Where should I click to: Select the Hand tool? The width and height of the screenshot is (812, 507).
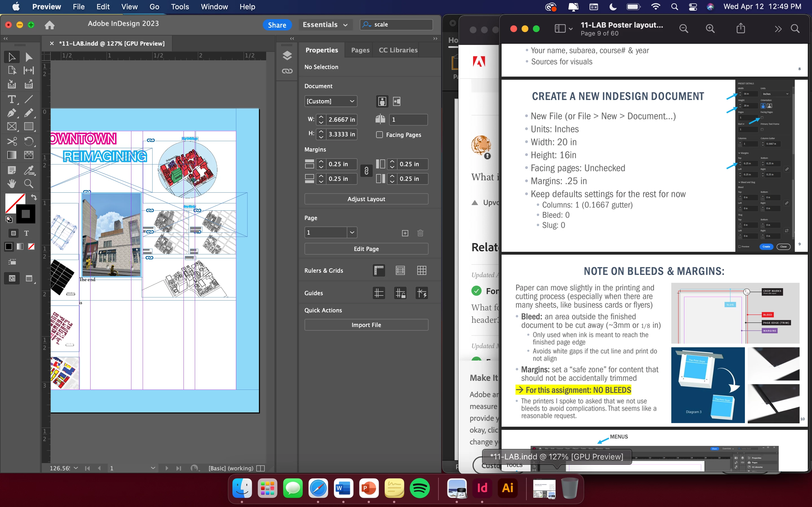coord(11,183)
